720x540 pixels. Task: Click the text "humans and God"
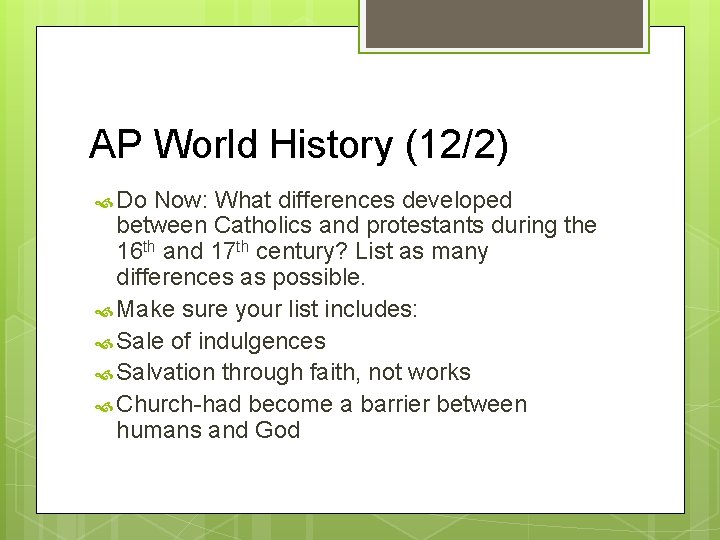[x=208, y=430]
